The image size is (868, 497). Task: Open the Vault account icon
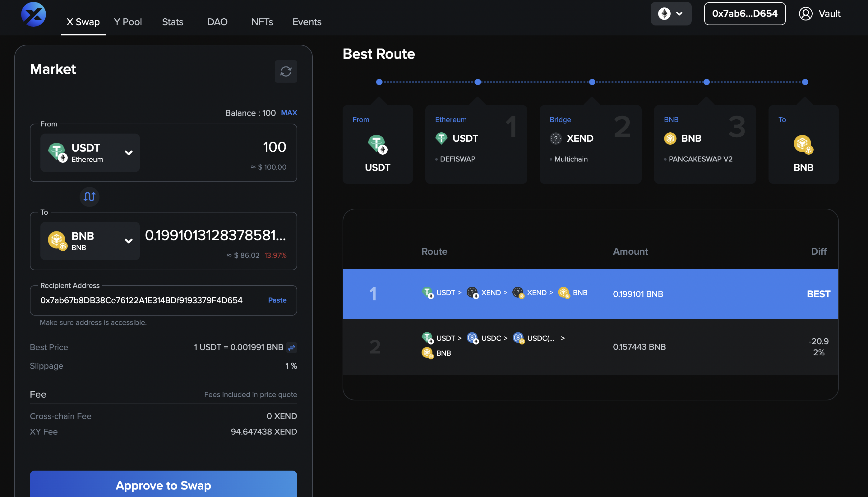coord(806,14)
